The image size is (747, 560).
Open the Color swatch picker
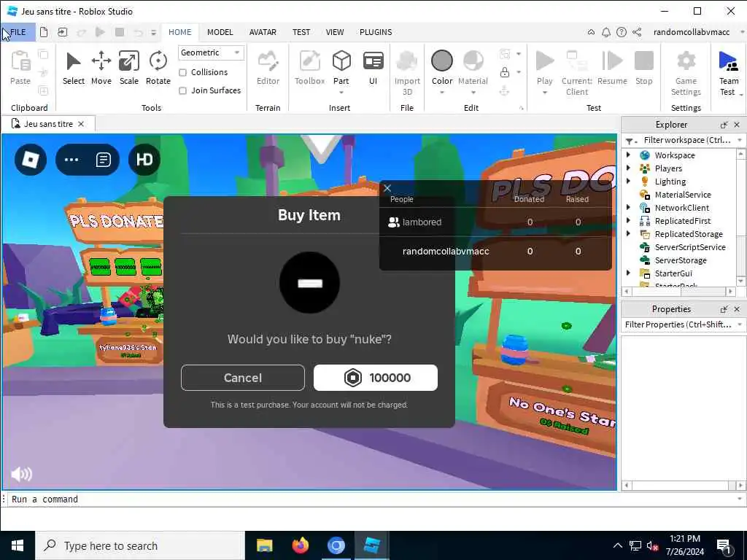[442, 68]
